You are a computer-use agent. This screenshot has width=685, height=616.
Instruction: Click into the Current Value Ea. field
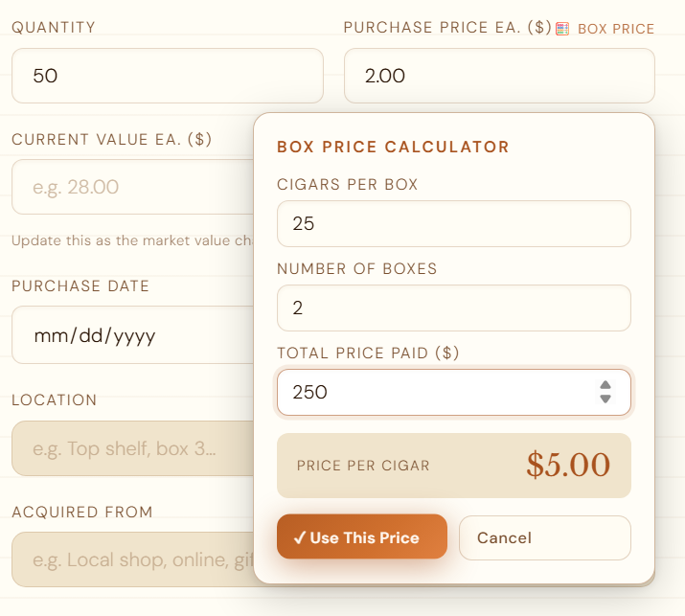coord(131,187)
